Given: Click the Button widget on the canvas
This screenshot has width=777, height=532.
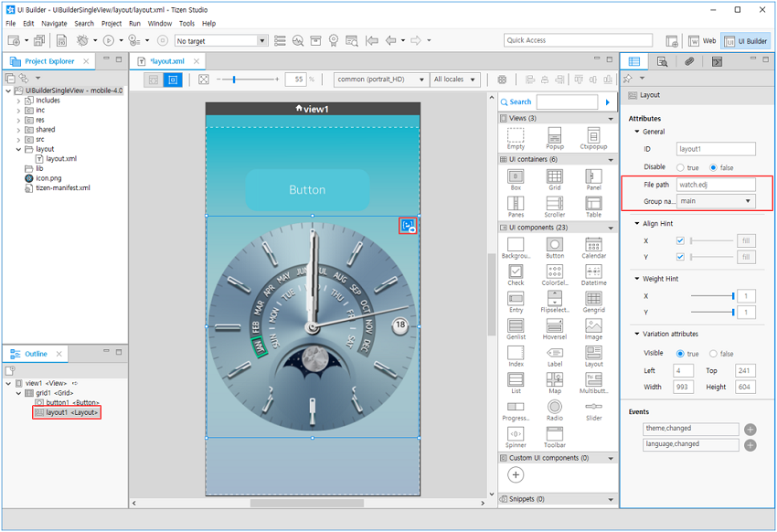Looking at the screenshot, I should point(307,190).
